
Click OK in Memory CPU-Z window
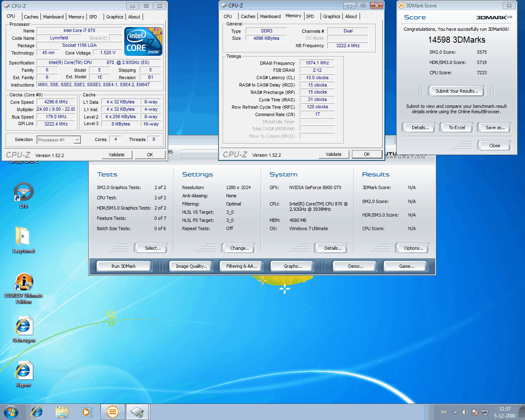point(367,154)
